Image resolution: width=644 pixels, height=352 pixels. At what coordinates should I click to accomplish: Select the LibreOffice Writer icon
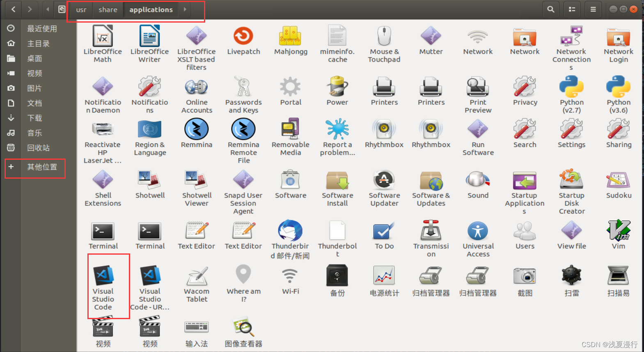tap(149, 36)
